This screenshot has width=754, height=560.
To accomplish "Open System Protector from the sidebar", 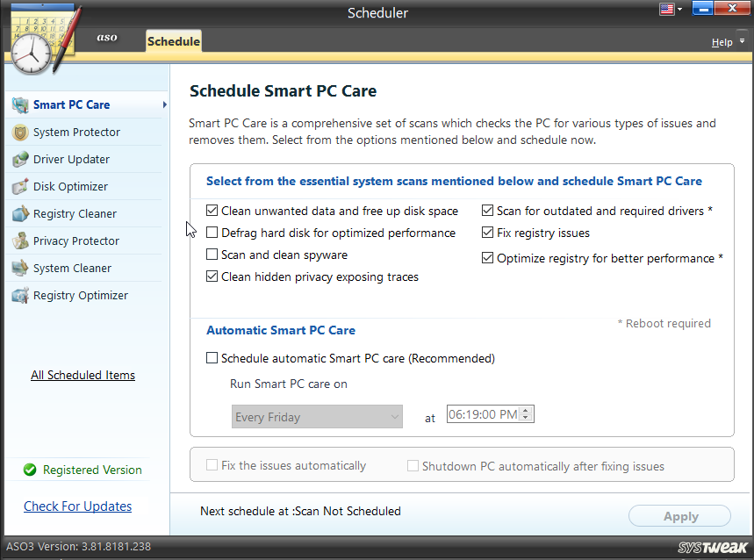I will click(19, 132).
